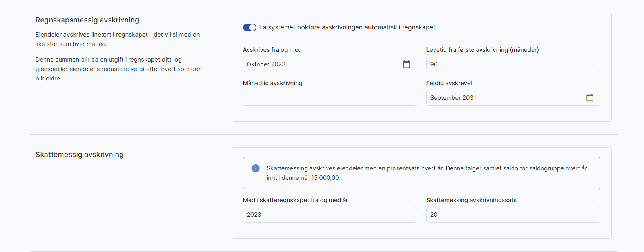The height and width of the screenshot is (252, 644).
Task: Click the September 2031 date field
Action: 505,98
